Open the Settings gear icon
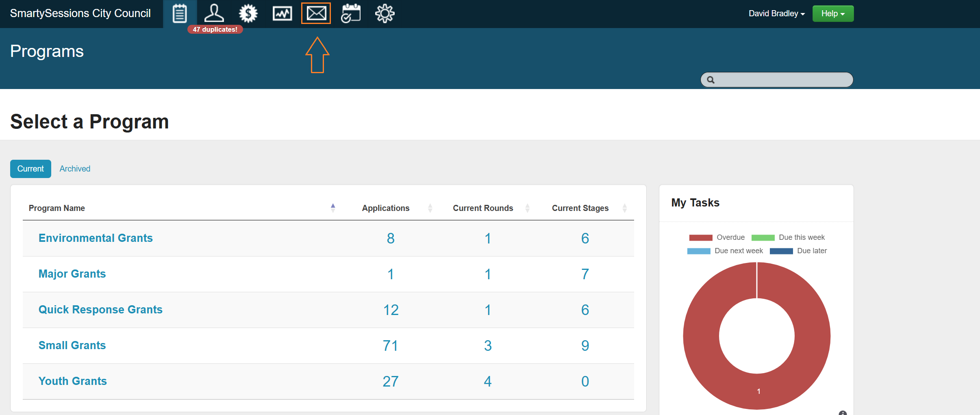Viewport: 980px width, 415px height. pyautogui.click(x=385, y=13)
